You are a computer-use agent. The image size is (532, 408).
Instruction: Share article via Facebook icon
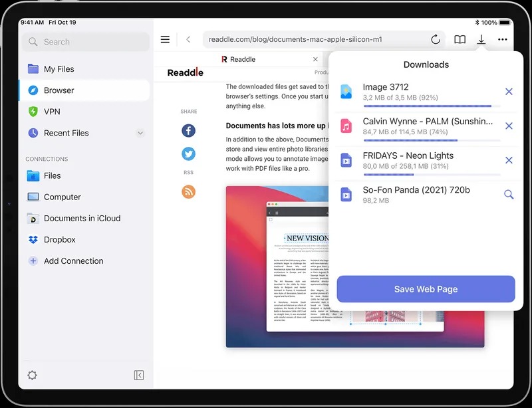[x=189, y=130]
